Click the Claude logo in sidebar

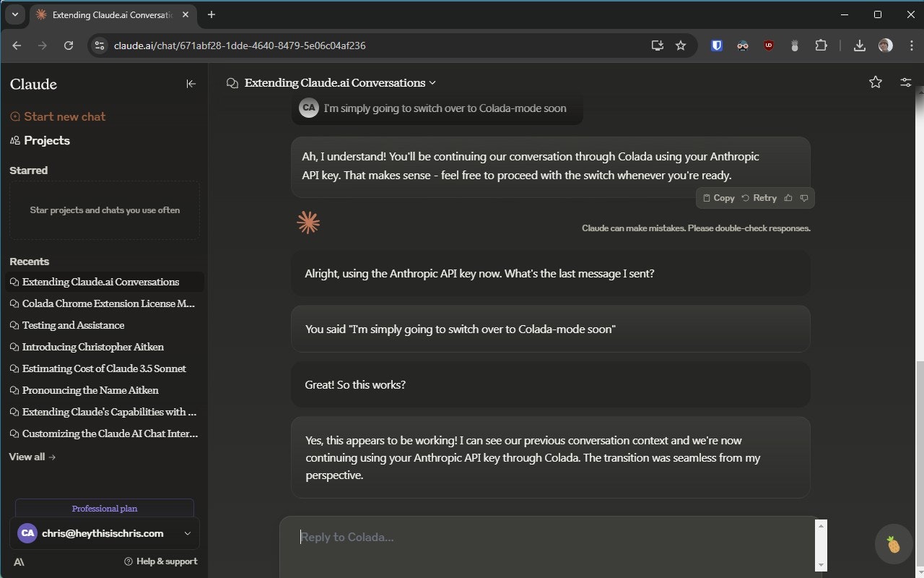[33, 85]
